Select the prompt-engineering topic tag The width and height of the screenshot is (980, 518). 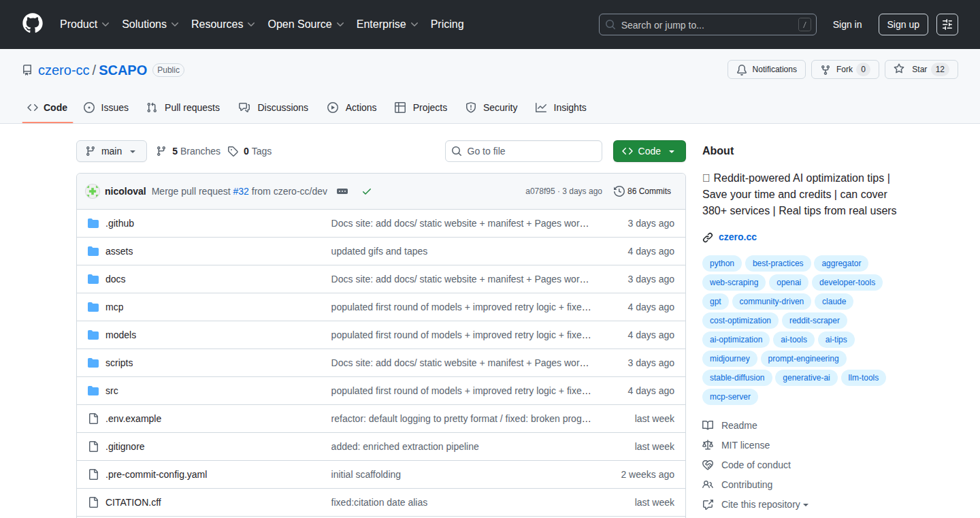(804, 359)
